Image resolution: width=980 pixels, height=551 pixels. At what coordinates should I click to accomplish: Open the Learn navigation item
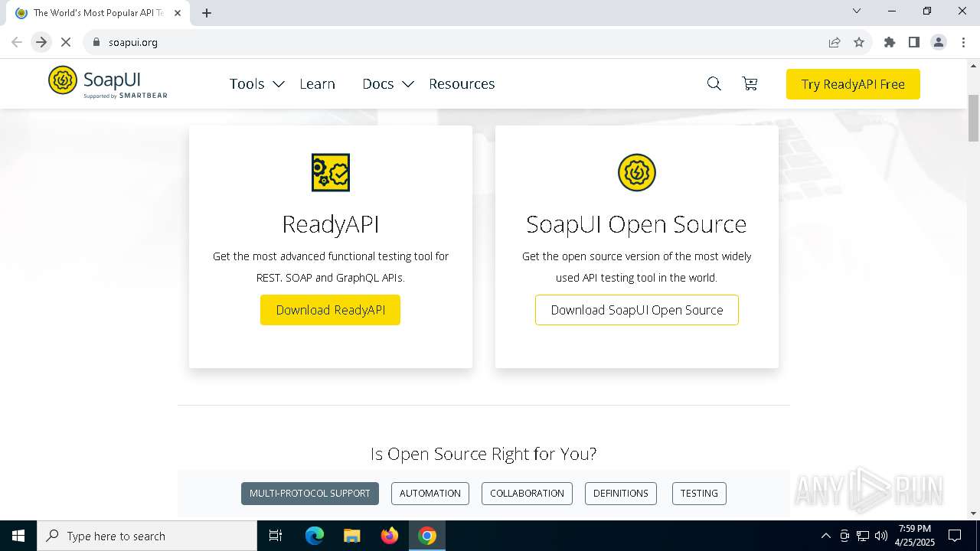(x=317, y=84)
